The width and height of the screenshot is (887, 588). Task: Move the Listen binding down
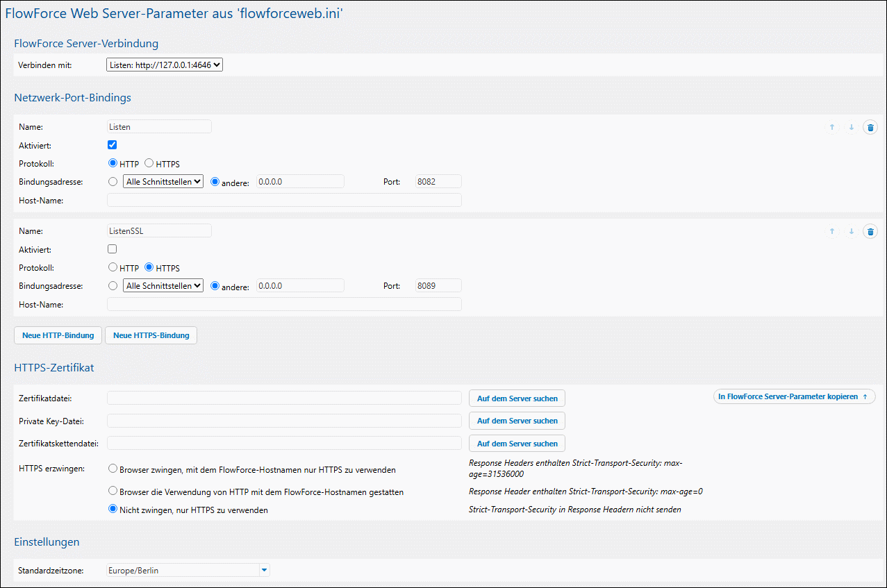coord(851,128)
